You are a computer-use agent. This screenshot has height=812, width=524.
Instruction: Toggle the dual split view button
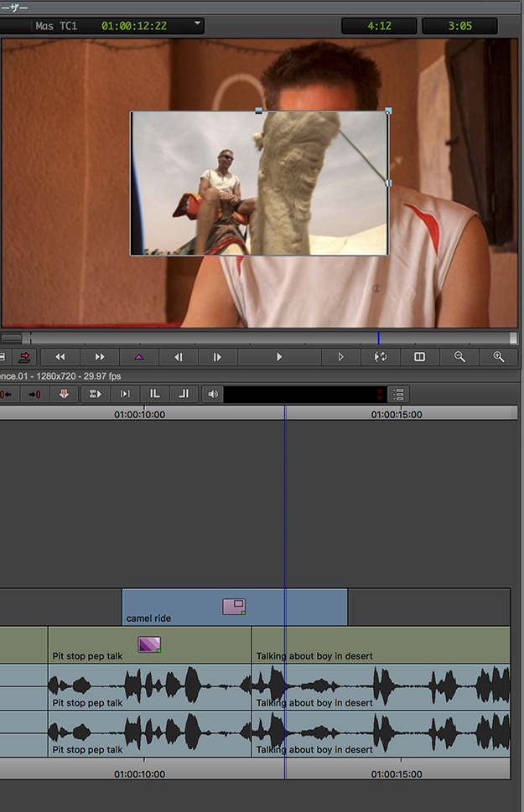pos(419,357)
